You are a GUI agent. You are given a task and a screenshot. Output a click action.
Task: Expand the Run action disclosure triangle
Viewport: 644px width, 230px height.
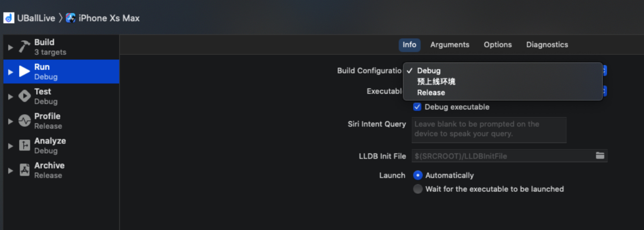click(x=10, y=72)
